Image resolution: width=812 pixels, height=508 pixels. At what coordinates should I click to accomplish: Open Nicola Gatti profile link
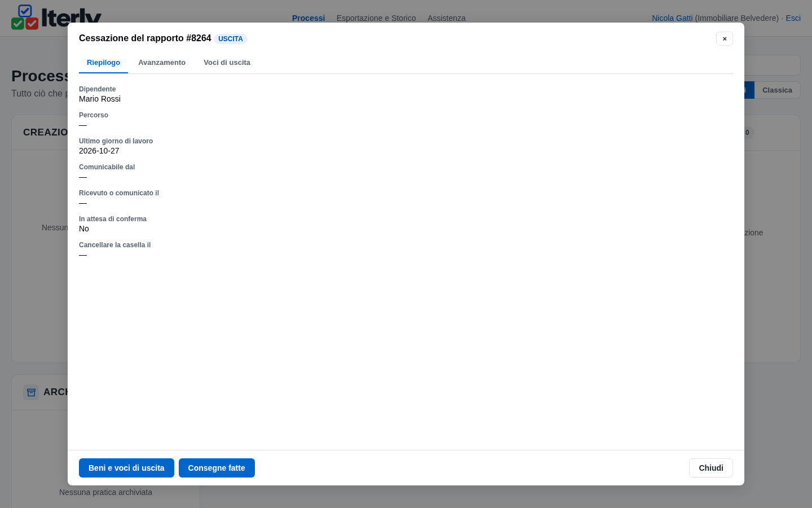coord(672,18)
